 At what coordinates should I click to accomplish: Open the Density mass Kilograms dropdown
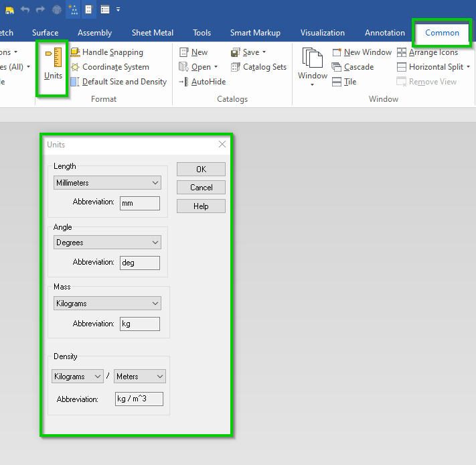tap(78, 377)
